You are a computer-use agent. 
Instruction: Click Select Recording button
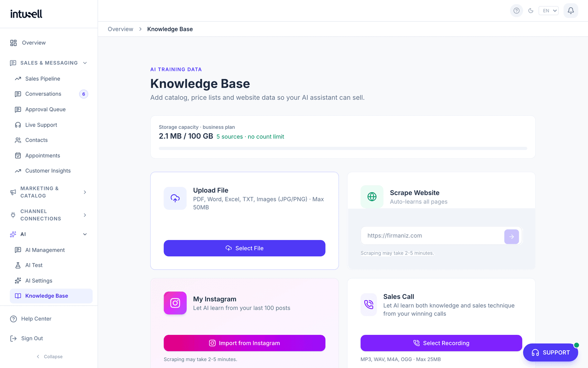(x=441, y=343)
